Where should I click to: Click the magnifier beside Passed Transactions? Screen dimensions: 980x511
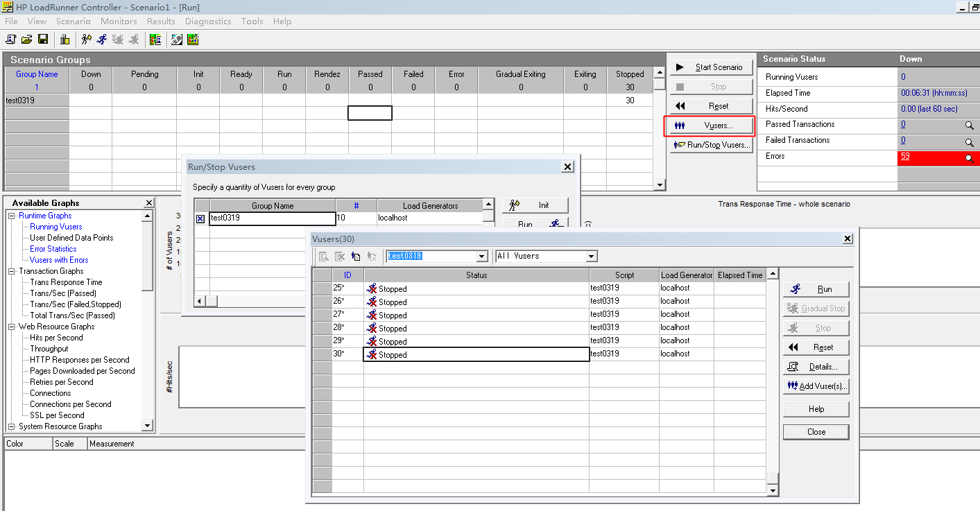(x=969, y=125)
